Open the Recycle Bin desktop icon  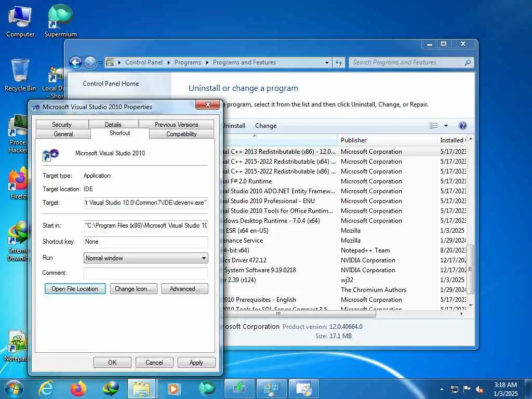pos(20,75)
